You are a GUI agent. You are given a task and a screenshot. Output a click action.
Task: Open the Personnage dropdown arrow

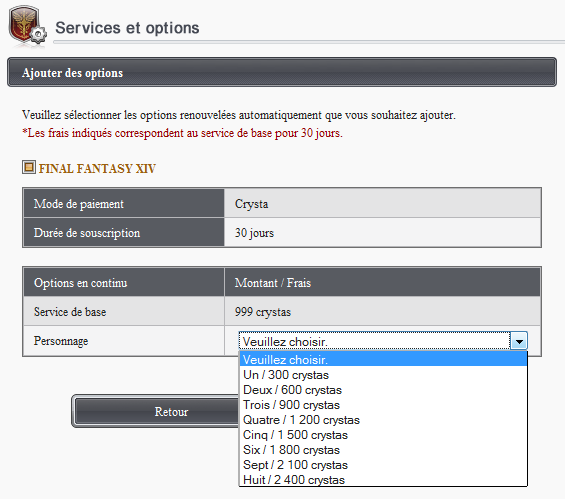[x=519, y=341]
